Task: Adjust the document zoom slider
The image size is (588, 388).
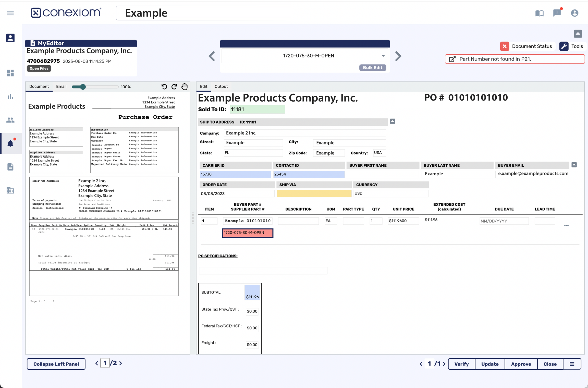Action: click(x=82, y=87)
